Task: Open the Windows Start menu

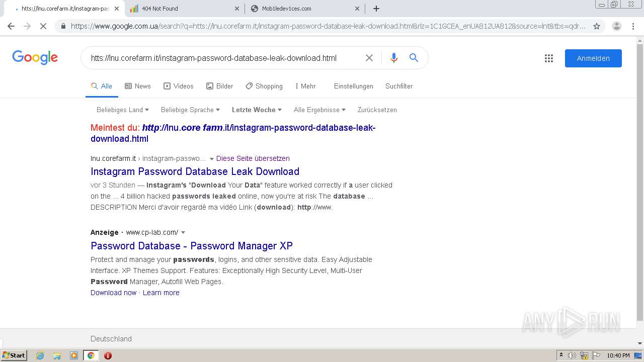Action: [x=14, y=355]
